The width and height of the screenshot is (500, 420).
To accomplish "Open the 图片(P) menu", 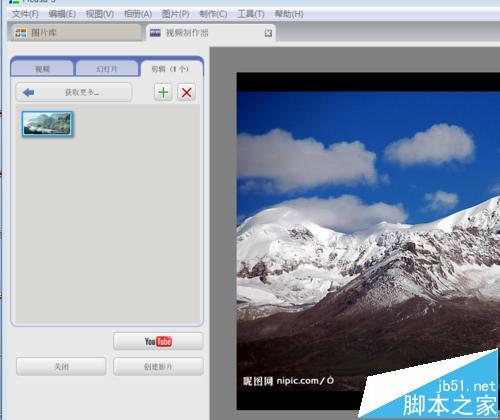I will [176, 14].
